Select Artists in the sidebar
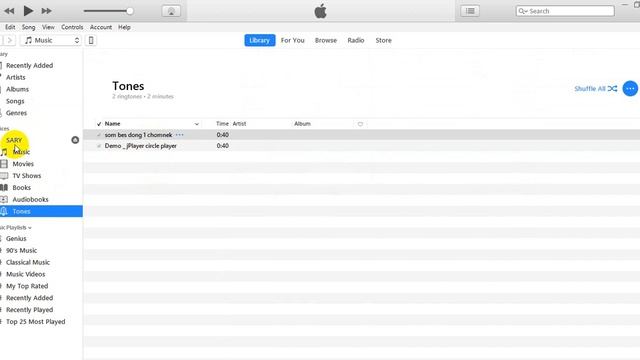640x360 pixels. tap(16, 77)
